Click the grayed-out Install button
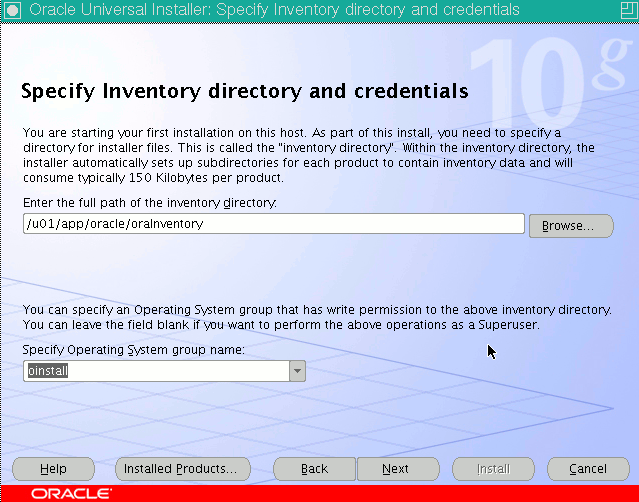The height and width of the screenshot is (502, 639). coord(493,469)
